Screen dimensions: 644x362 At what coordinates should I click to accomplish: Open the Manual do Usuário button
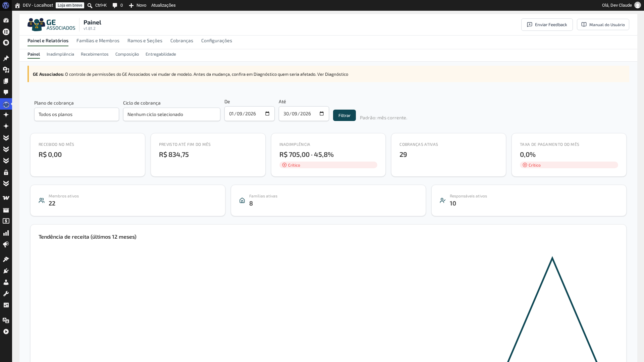(603, 24)
